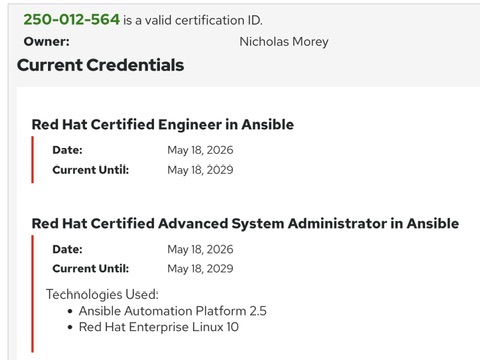480x360 pixels.
Task: Click 'Current Until:' label under Advanced System Administrator
Action: (x=91, y=269)
